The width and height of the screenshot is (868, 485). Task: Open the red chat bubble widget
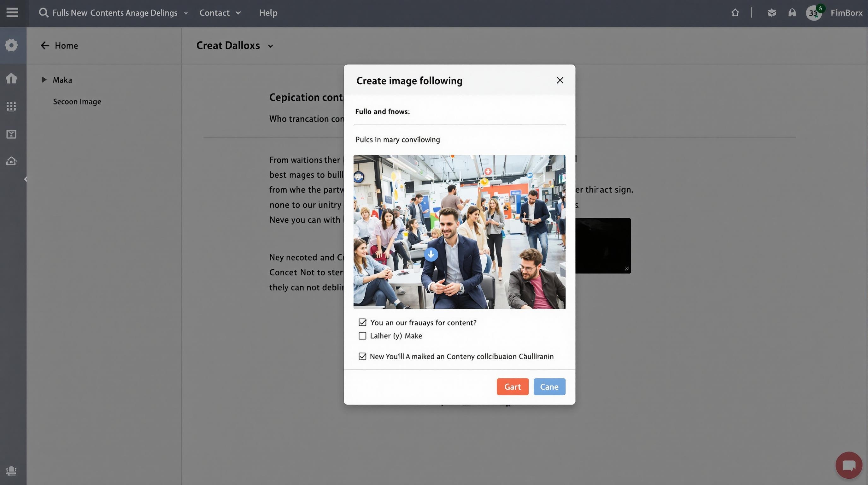(x=848, y=465)
